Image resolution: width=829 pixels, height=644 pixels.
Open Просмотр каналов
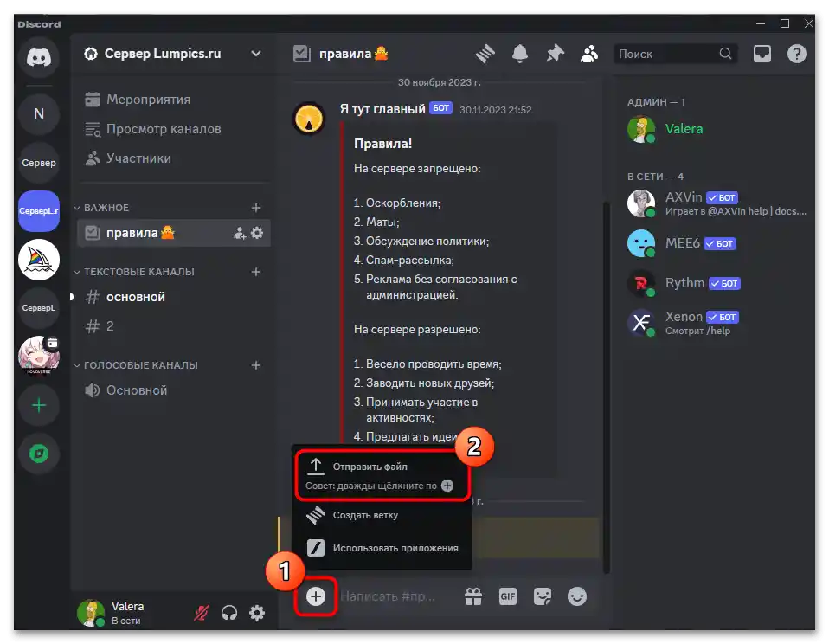tap(174, 129)
